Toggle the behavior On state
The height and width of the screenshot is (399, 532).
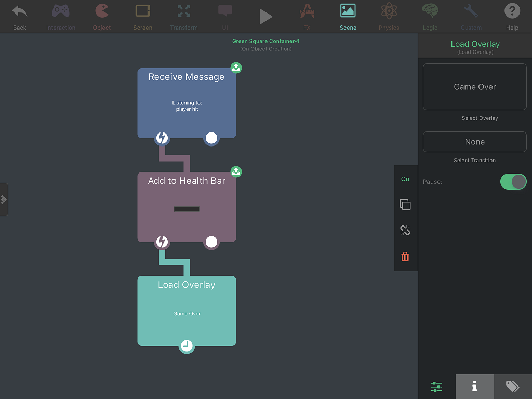click(x=405, y=179)
